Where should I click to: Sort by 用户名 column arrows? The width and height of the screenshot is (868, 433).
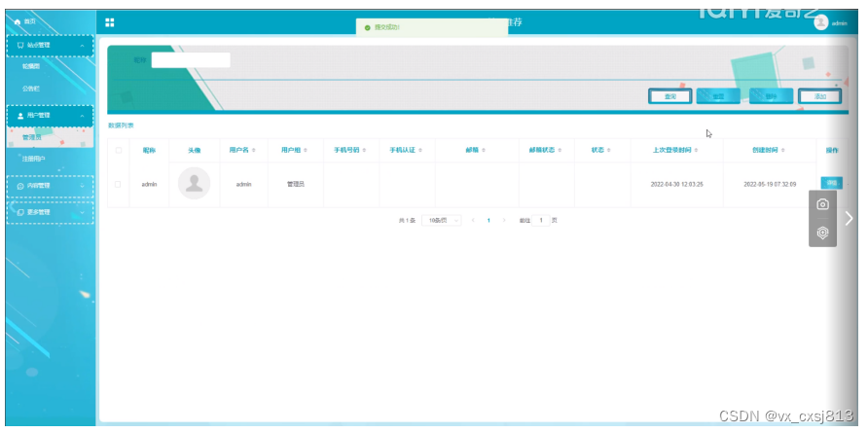tap(254, 151)
